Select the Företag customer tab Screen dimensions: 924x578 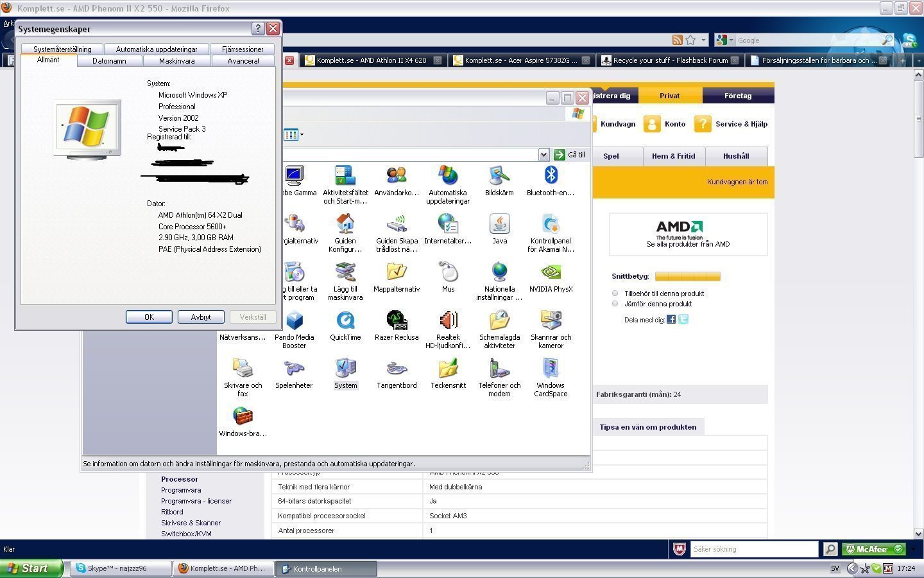tap(738, 96)
